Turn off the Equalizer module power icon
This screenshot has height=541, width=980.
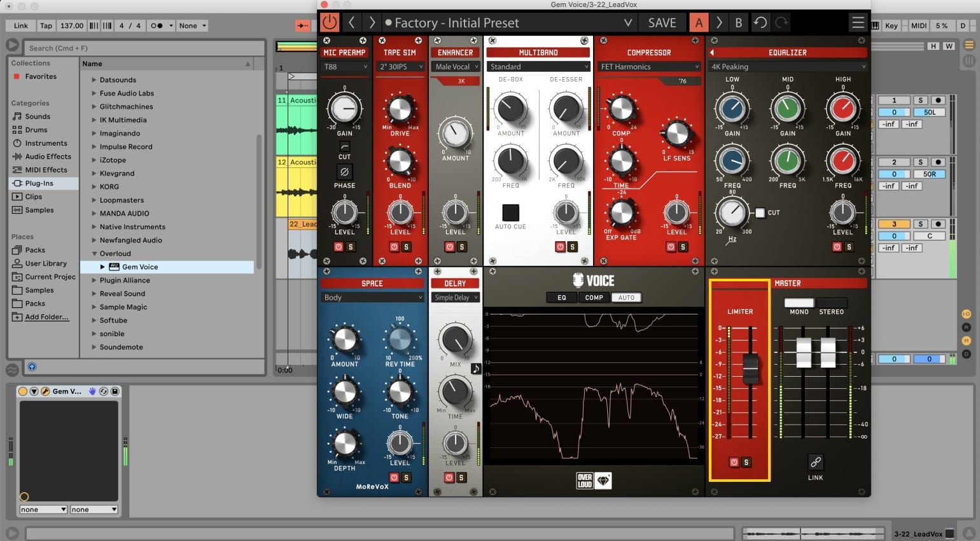coord(837,247)
